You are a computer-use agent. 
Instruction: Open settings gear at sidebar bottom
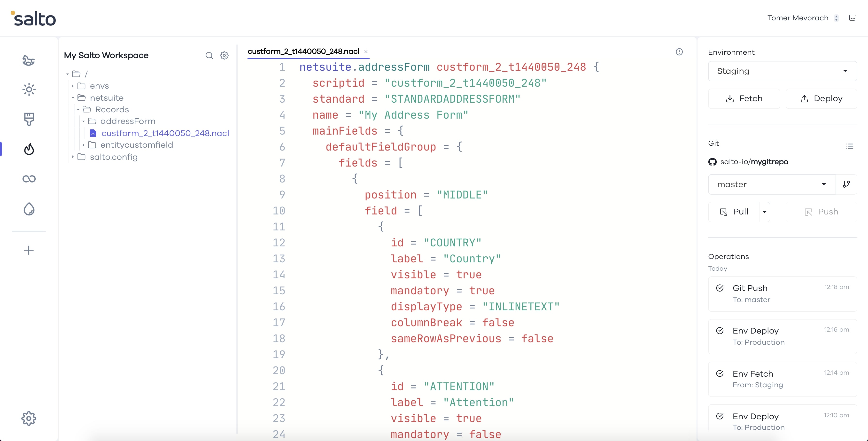tap(29, 418)
